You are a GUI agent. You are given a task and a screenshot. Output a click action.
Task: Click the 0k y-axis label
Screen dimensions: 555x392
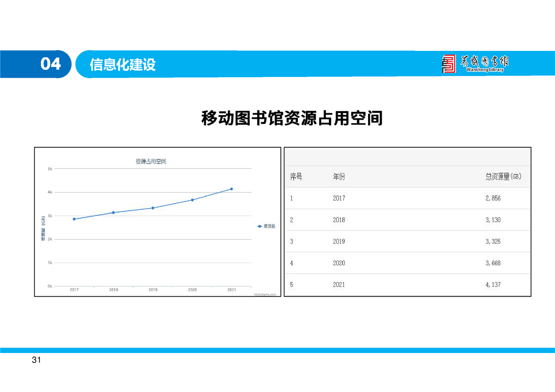point(50,286)
